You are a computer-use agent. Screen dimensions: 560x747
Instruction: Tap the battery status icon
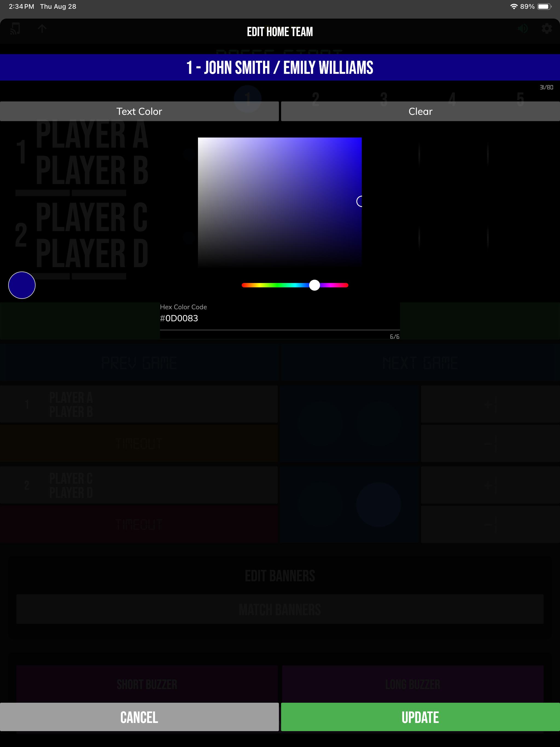(544, 6)
